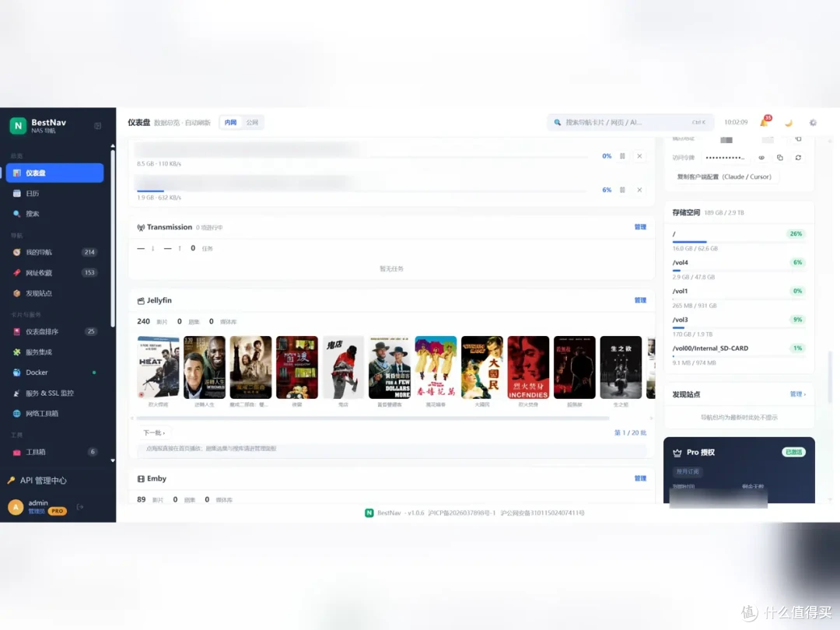Click the 按月订阅 tag on Pro card
Screen dimensions: 840x630
pyautogui.click(x=688, y=471)
